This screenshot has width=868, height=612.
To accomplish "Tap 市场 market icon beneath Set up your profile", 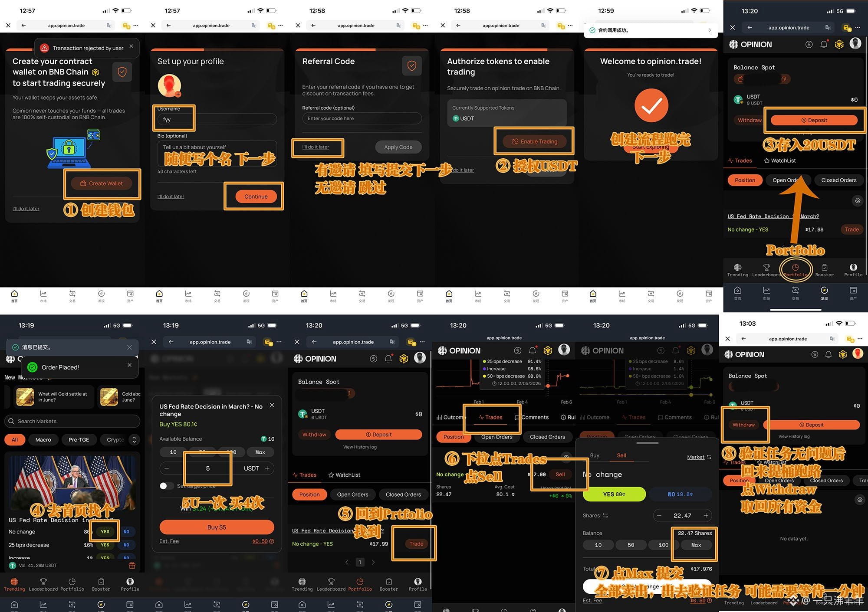I will tap(188, 296).
